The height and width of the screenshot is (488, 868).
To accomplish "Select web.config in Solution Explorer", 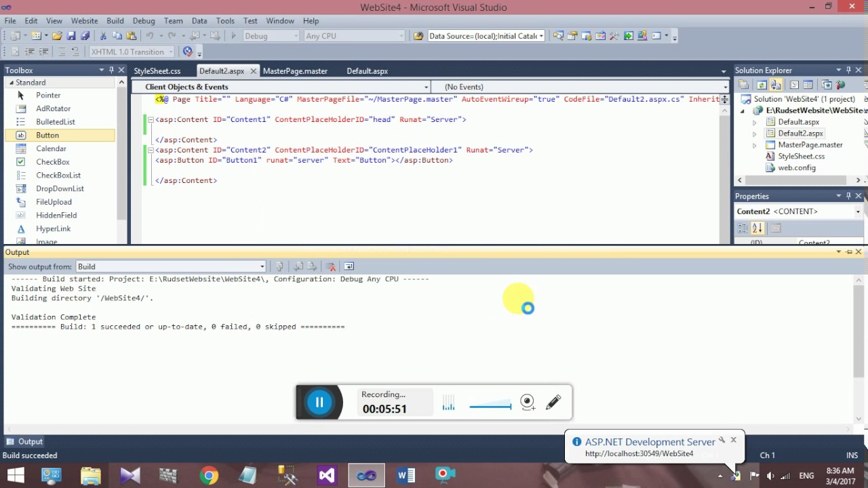I will click(797, 167).
